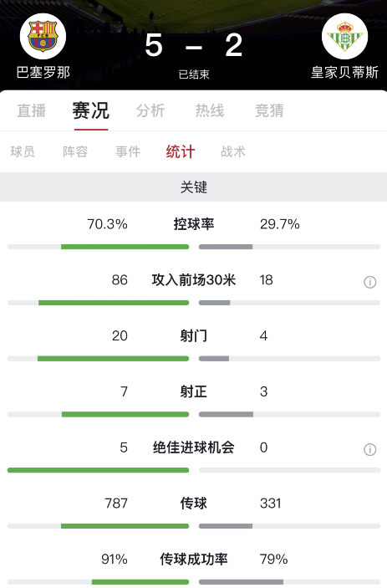
Task: Switch to 阵容 sub-tab
Action: pyautogui.click(x=75, y=152)
